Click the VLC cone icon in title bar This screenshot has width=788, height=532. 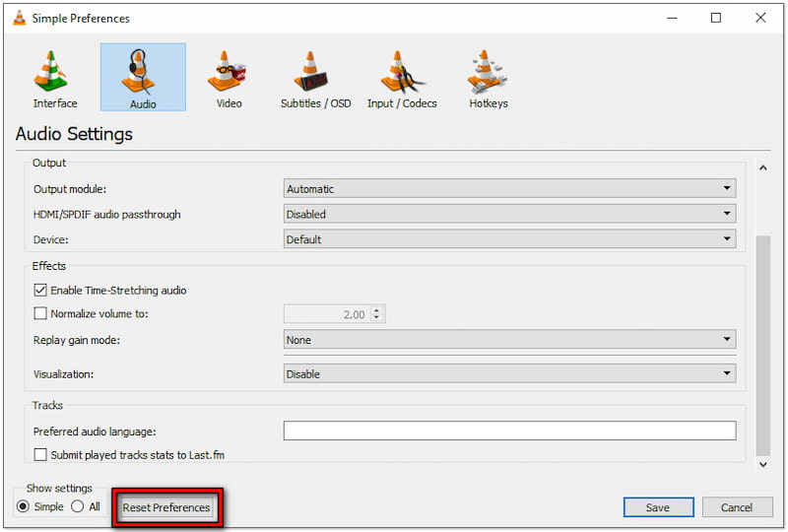[17, 18]
